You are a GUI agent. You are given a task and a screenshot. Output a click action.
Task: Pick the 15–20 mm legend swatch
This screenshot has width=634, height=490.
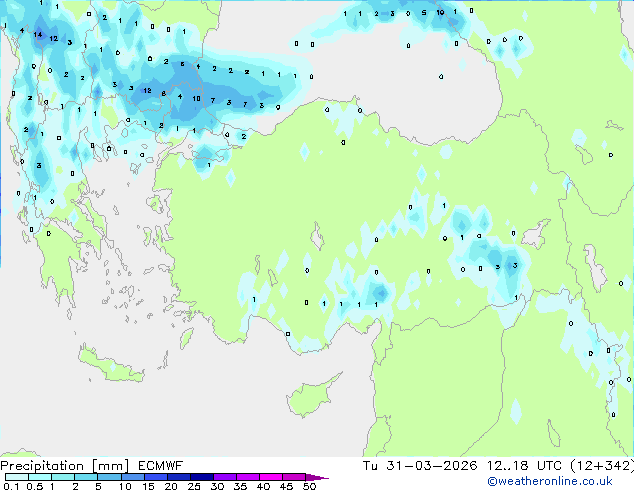click(155, 477)
